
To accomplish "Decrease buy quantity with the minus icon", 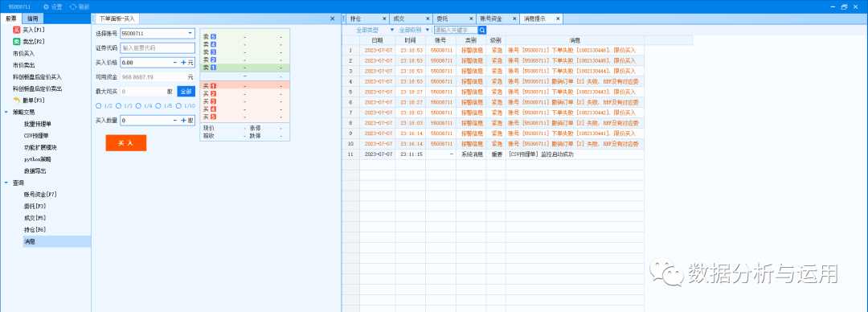I will 175,120.
